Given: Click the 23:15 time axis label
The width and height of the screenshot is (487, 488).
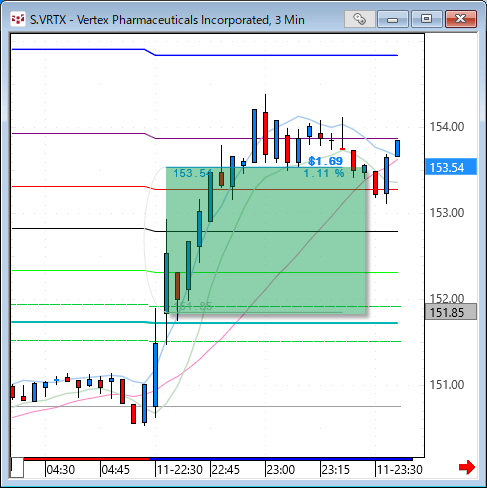Looking at the screenshot, I should [x=336, y=470].
